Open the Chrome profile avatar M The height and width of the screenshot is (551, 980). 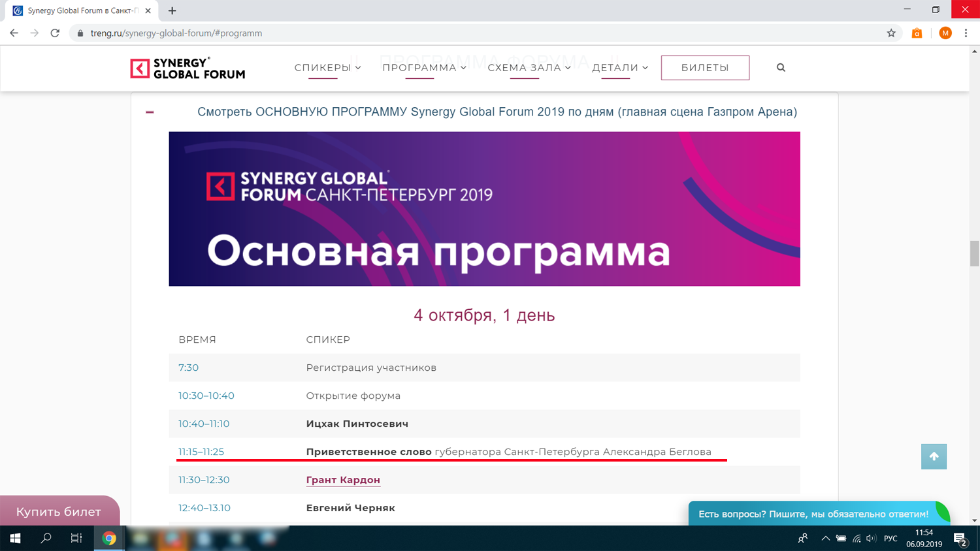pyautogui.click(x=945, y=33)
